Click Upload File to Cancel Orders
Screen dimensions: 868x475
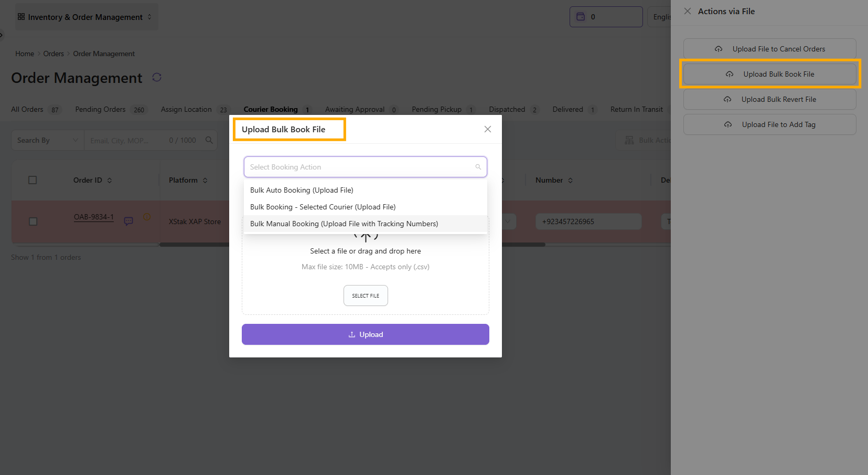click(770, 49)
